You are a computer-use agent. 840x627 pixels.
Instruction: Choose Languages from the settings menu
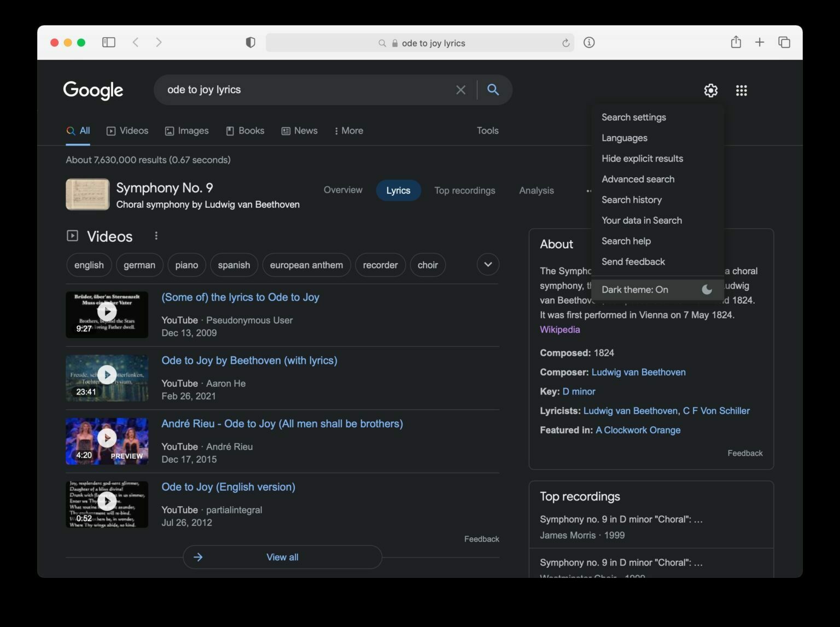pos(657,138)
